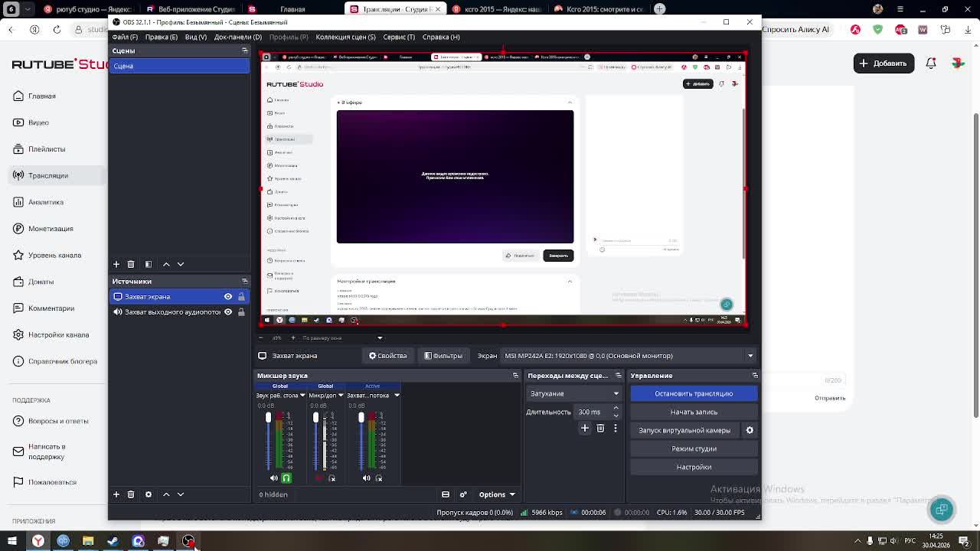Toggle visibility of Захват выходного аудиопотока source

(x=228, y=312)
